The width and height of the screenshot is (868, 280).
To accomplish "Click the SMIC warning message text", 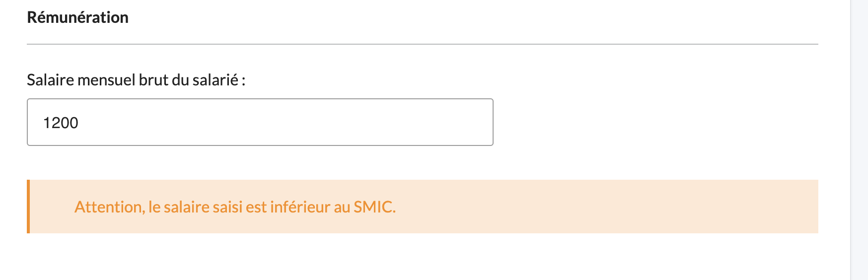I will 235,207.
